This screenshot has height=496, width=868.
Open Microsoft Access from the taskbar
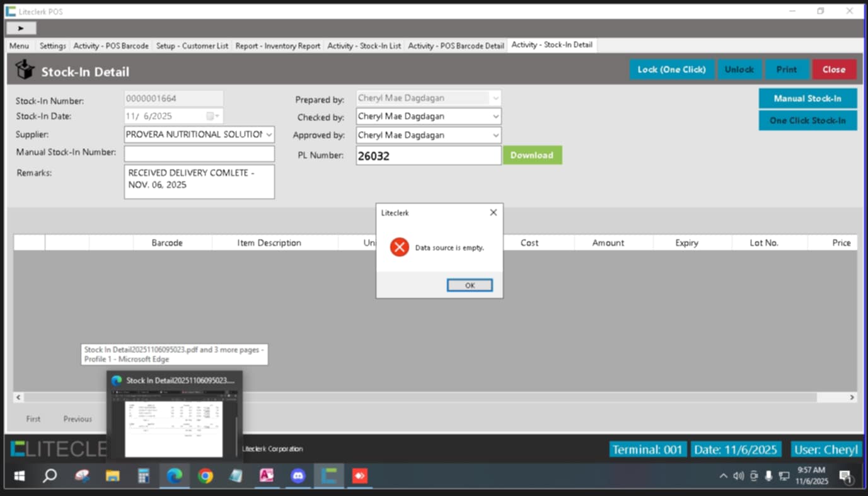click(266, 476)
